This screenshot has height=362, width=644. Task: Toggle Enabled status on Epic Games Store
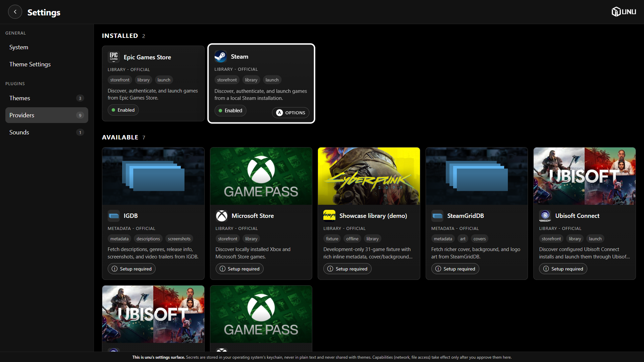[123, 110]
